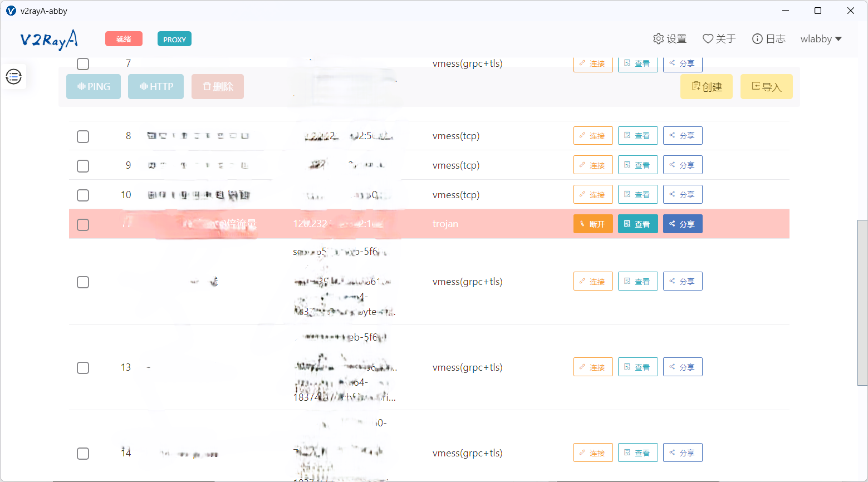
Task: Tick checkbox for server row 8
Action: (x=83, y=136)
